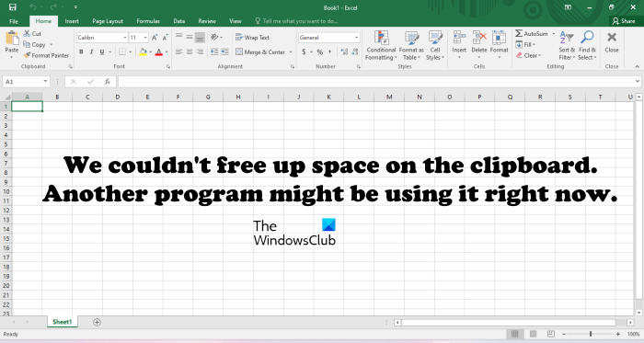The image size is (644, 343).
Task: Click the Share button
Action: click(x=624, y=21)
